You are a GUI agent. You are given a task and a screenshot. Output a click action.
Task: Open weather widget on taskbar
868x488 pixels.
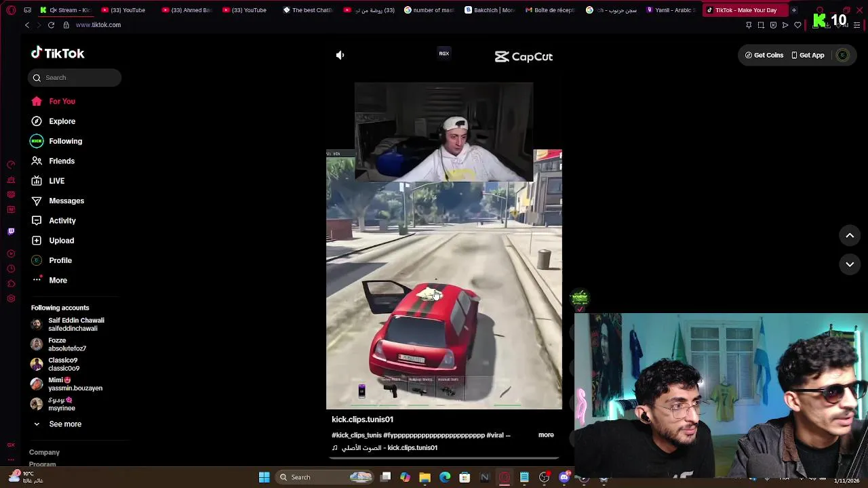click(x=24, y=477)
